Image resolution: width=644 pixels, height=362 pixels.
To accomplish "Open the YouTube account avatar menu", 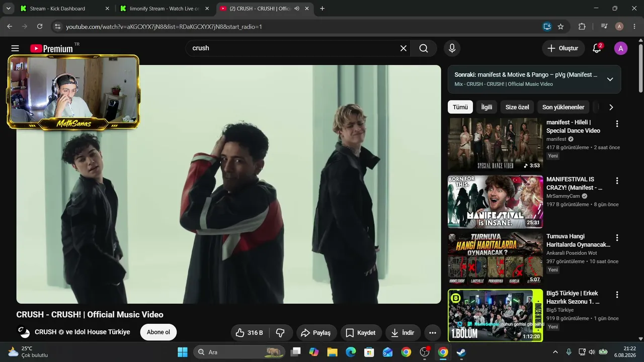I will coord(621,48).
